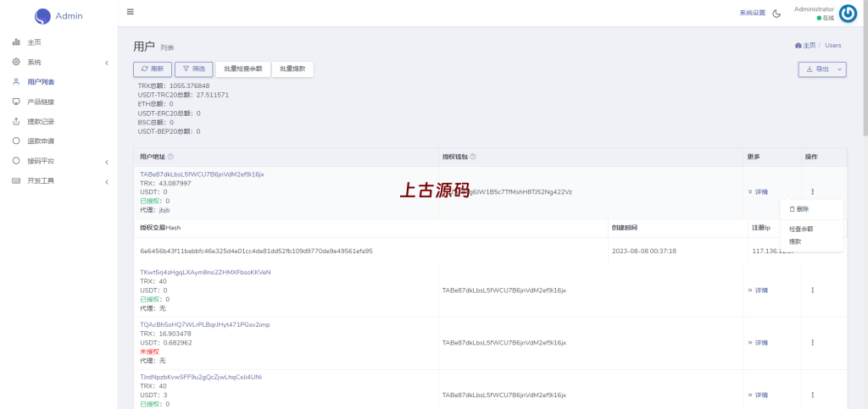
Task: Open the Administrator power avatar icon
Action: [848, 14]
